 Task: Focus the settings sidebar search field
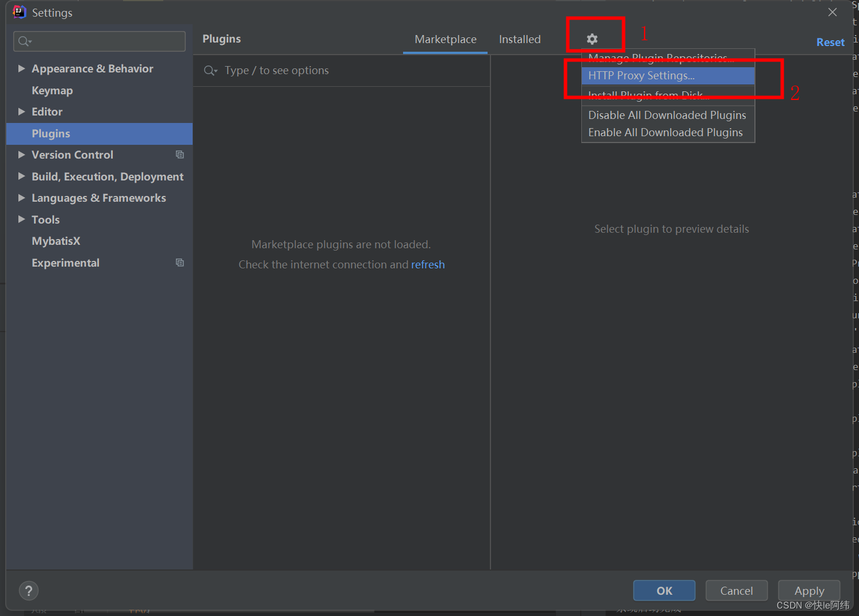coord(99,41)
